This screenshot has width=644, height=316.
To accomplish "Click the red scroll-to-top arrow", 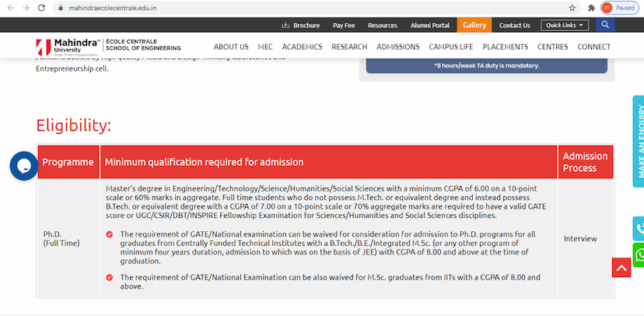I will point(621,268).
